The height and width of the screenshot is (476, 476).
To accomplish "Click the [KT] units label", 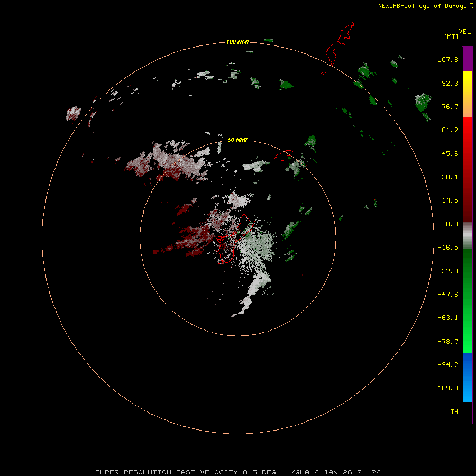I will pyautogui.click(x=451, y=36).
